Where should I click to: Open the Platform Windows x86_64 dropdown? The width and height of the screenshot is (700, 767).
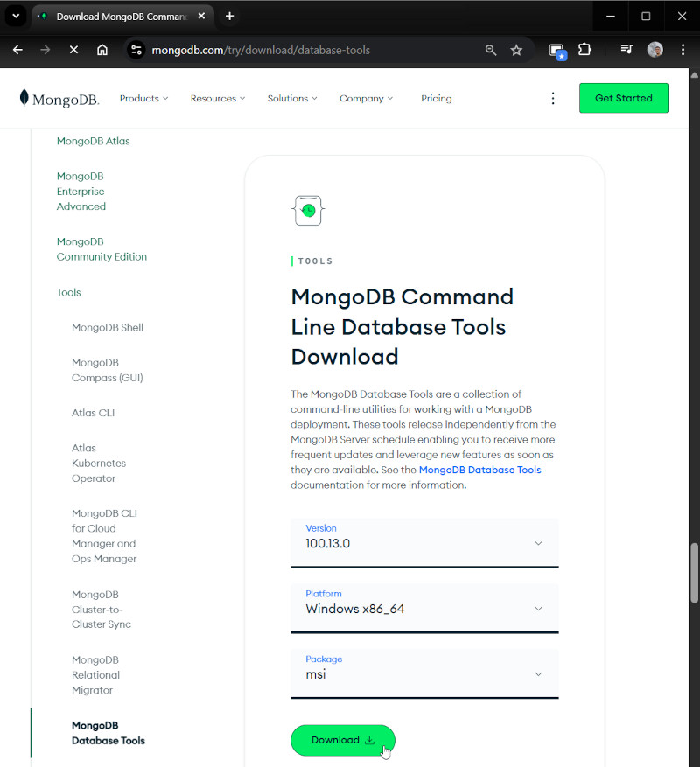424,608
